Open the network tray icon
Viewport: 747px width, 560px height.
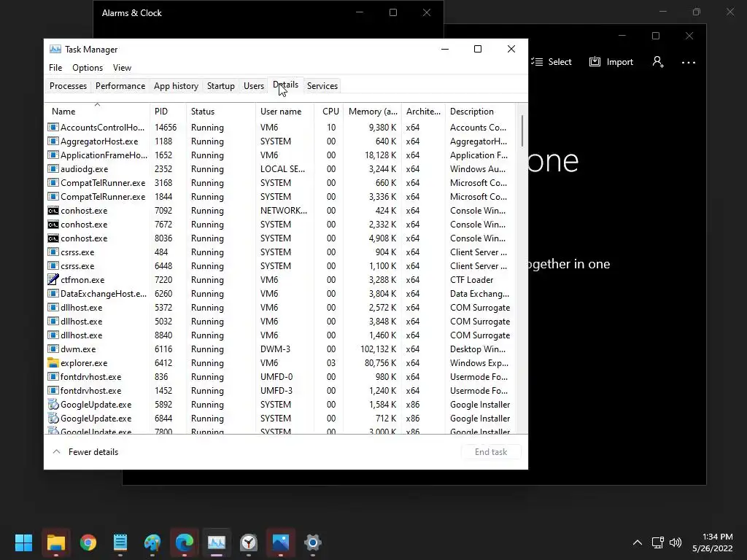point(658,542)
